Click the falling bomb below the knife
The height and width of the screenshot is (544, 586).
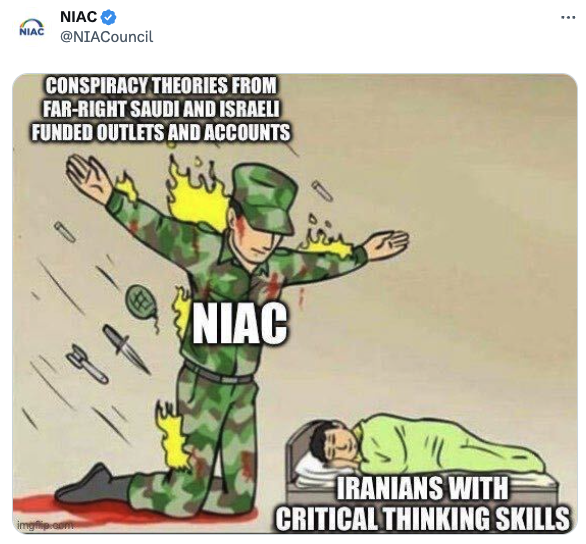(87, 364)
